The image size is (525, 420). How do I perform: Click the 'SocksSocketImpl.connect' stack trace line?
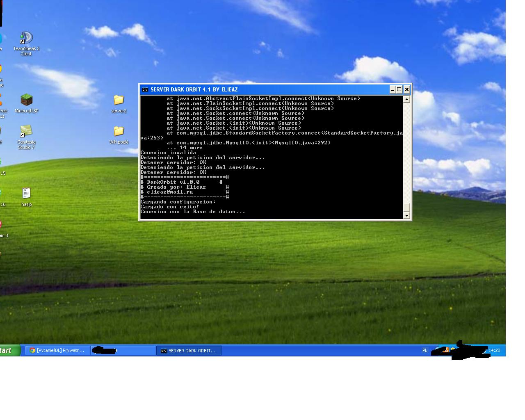(250, 108)
